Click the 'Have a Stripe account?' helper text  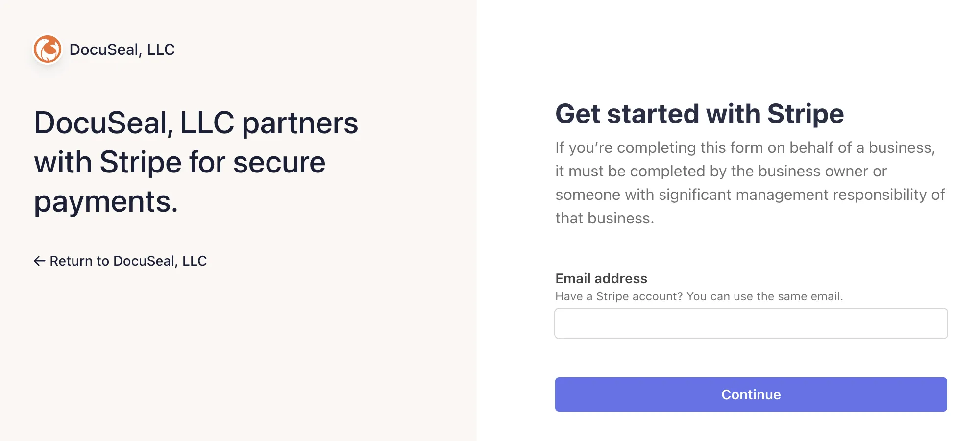click(x=698, y=296)
